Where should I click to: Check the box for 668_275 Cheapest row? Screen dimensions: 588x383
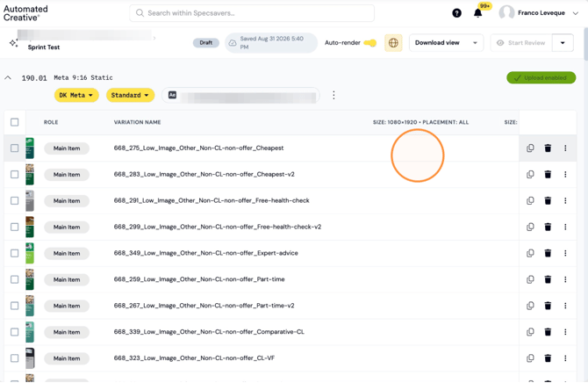click(15, 148)
